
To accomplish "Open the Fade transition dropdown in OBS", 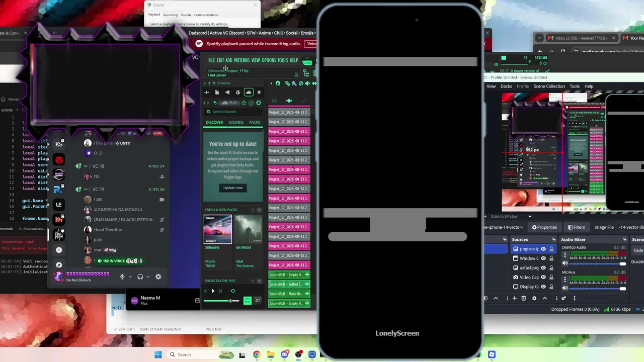I will coord(638,250).
